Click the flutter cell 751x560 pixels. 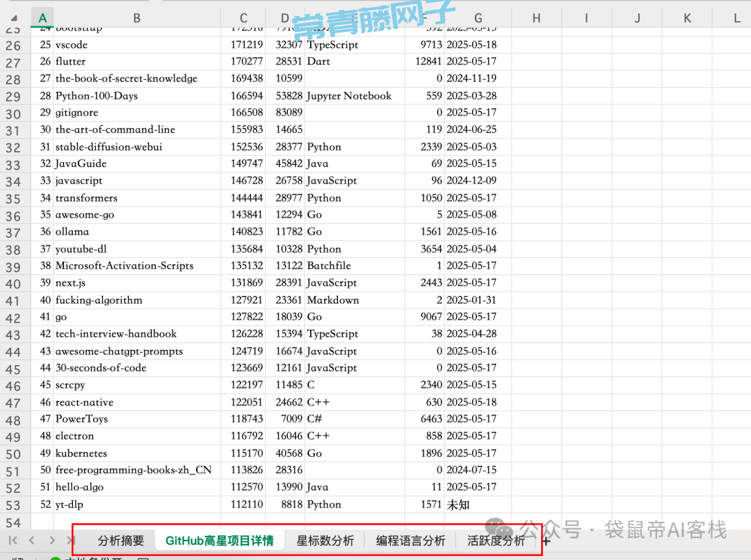tap(137, 61)
